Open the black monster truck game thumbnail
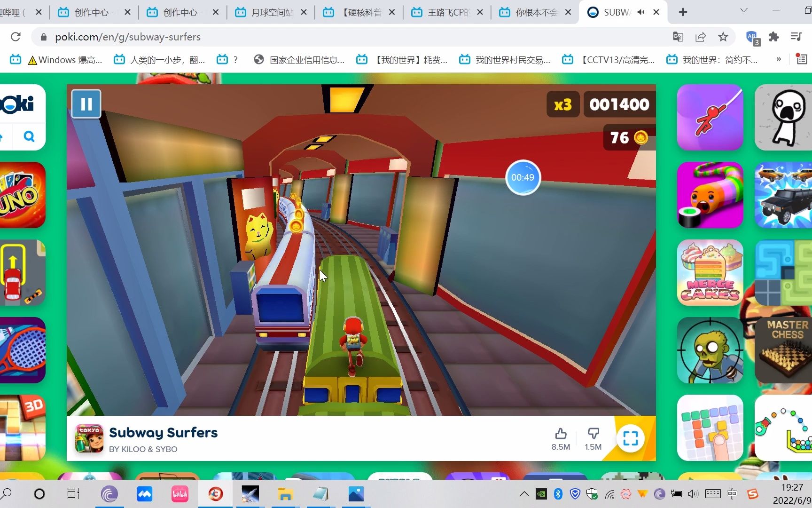 point(783,195)
